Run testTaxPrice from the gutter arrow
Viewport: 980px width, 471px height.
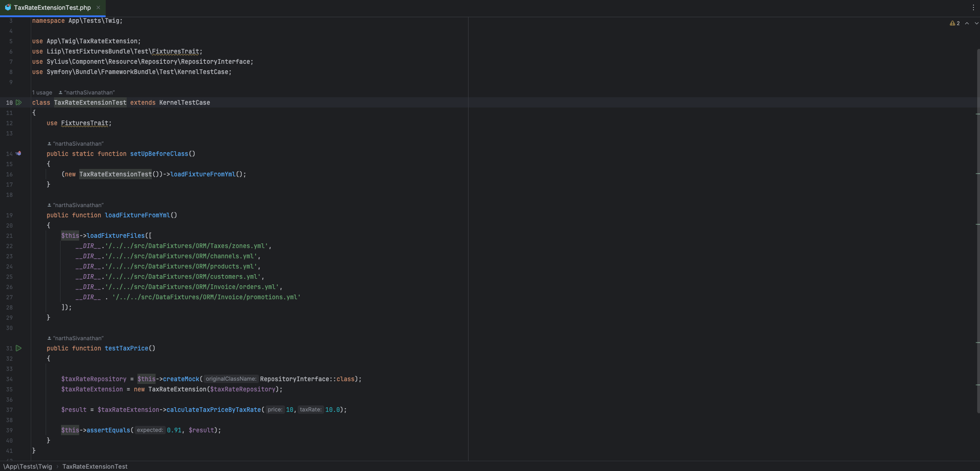pos(19,348)
